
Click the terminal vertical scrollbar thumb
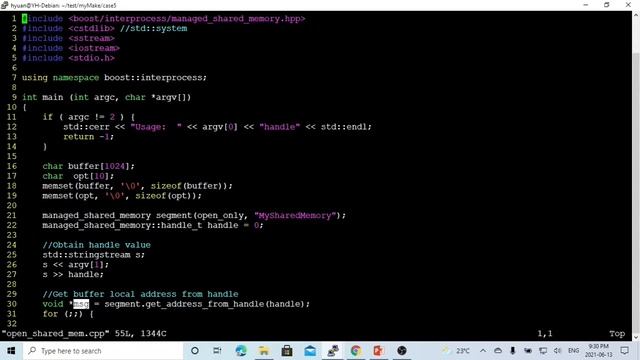point(636,192)
